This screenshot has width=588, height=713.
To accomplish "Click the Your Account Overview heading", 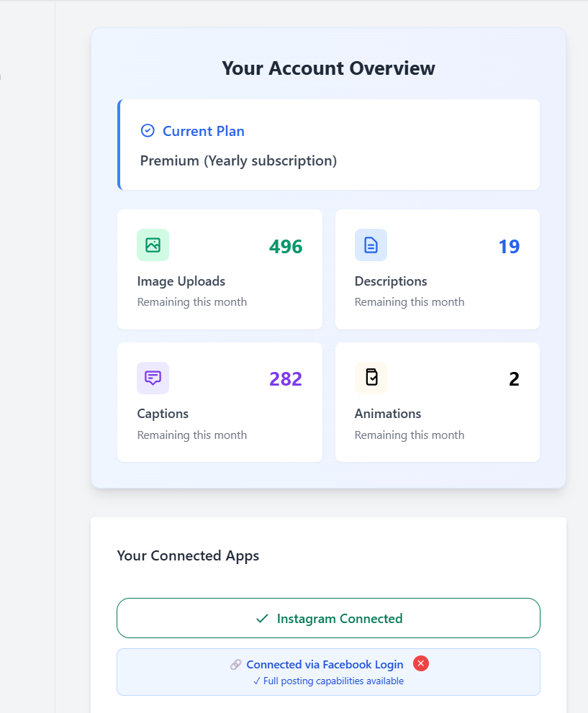I will pos(328,68).
